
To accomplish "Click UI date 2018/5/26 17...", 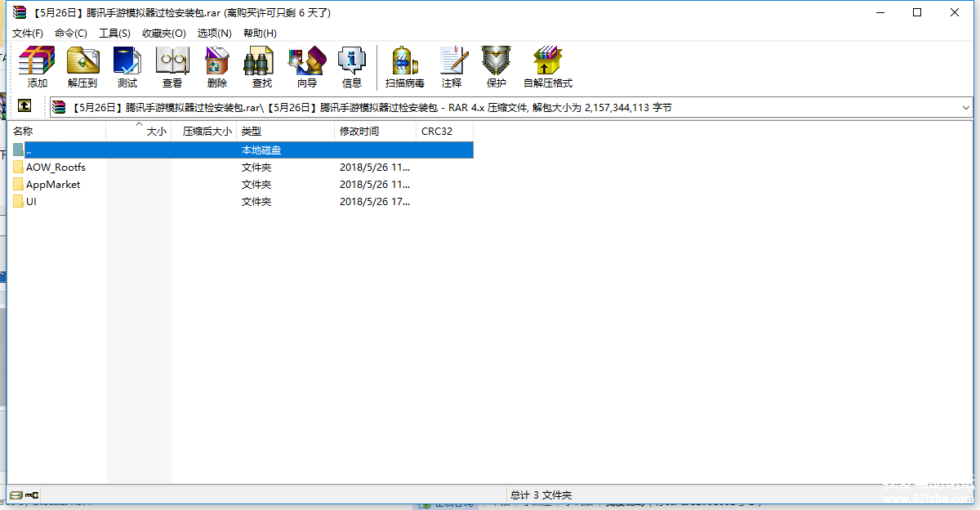I will tap(375, 202).
